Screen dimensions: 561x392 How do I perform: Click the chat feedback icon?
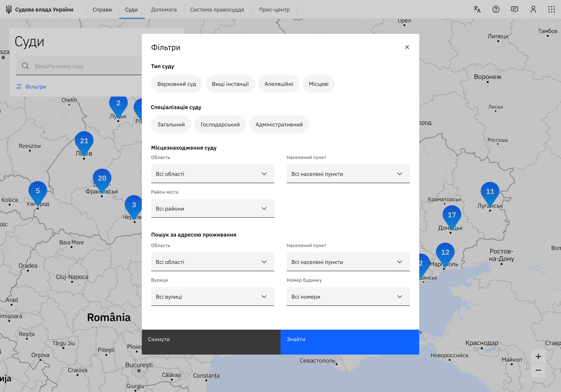click(514, 9)
